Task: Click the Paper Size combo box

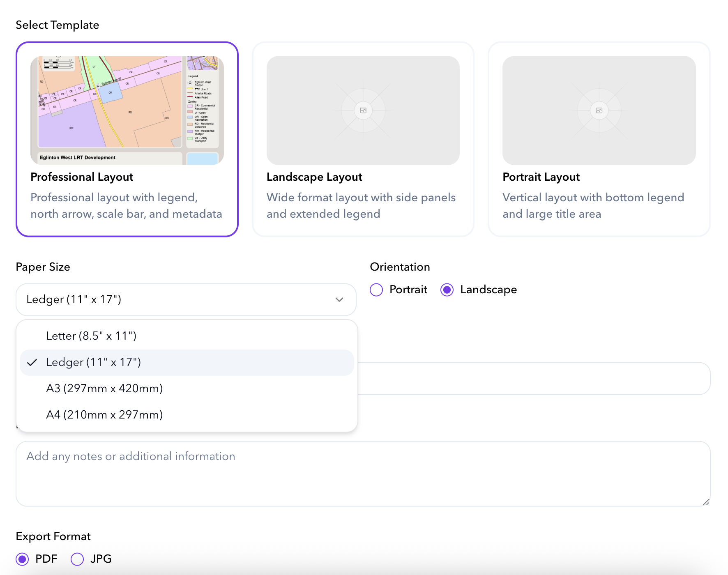Action: pyautogui.click(x=177, y=300)
